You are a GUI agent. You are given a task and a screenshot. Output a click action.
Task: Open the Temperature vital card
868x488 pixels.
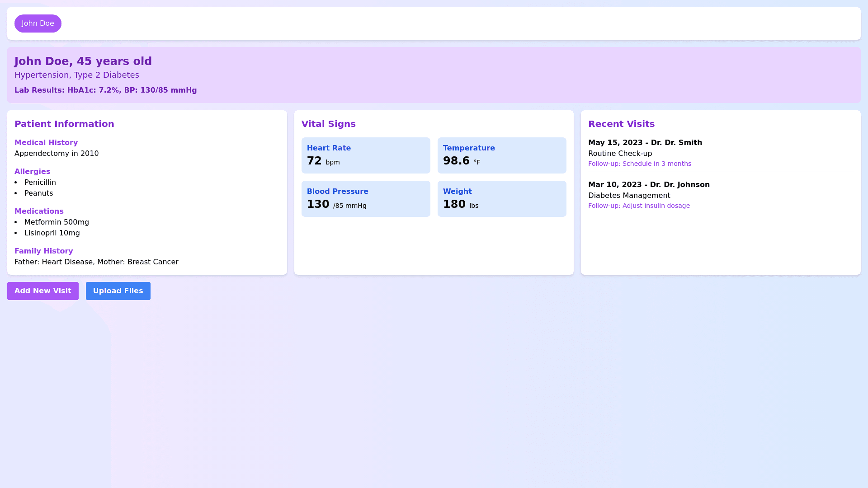point(501,155)
